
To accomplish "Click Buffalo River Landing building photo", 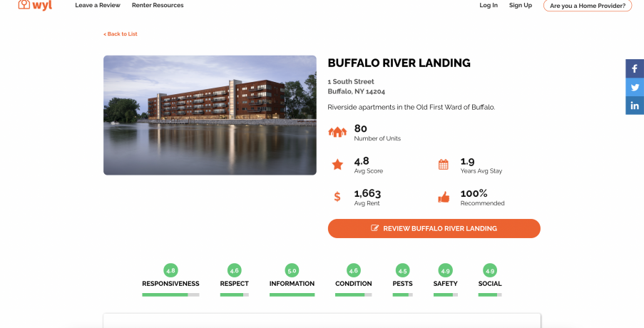I will point(210,115).
